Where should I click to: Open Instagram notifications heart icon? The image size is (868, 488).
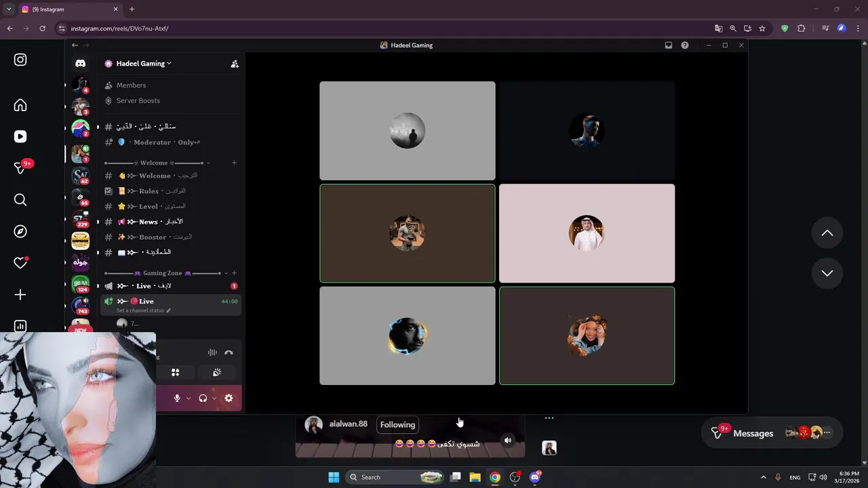pos(20,263)
